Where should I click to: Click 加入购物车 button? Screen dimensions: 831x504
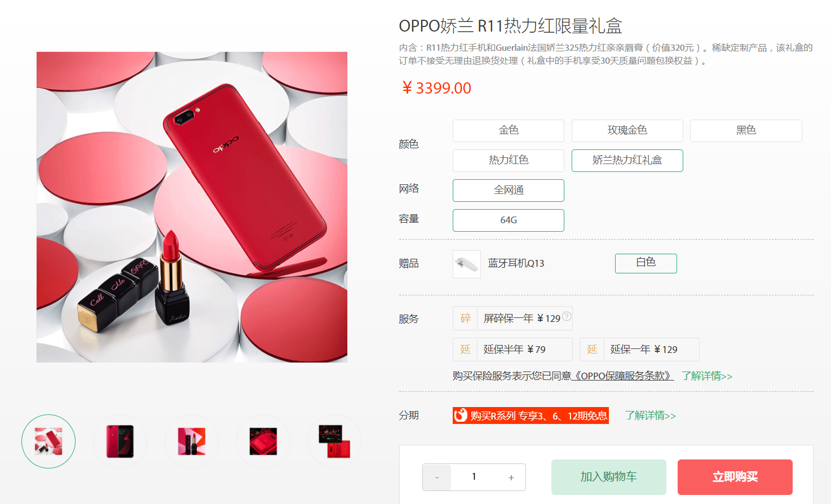point(609,477)
